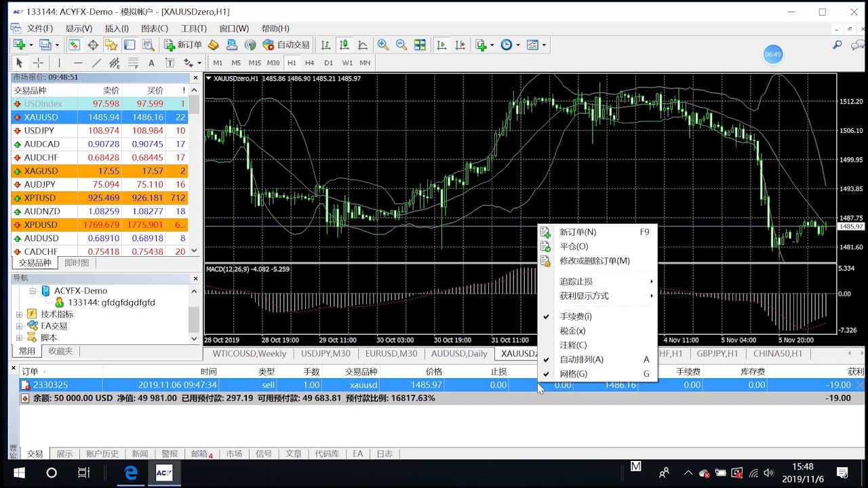Toggle 网格(G) checked option
The height and width of the screenshot is (488, 868).
tap(597, 373)
